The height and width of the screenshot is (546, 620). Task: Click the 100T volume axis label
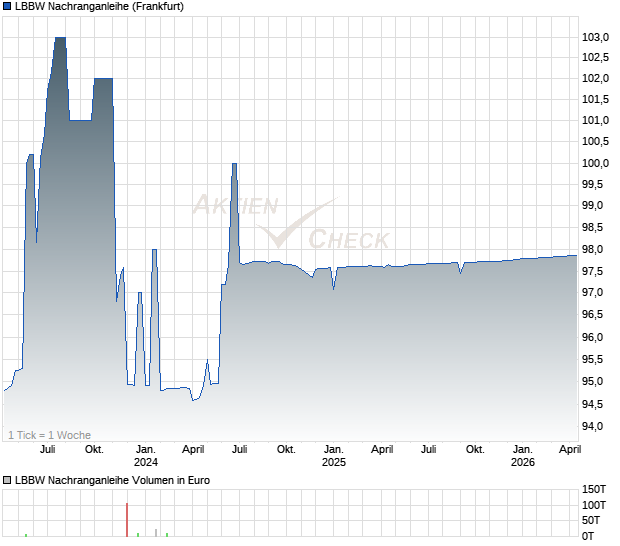point(594,505)
